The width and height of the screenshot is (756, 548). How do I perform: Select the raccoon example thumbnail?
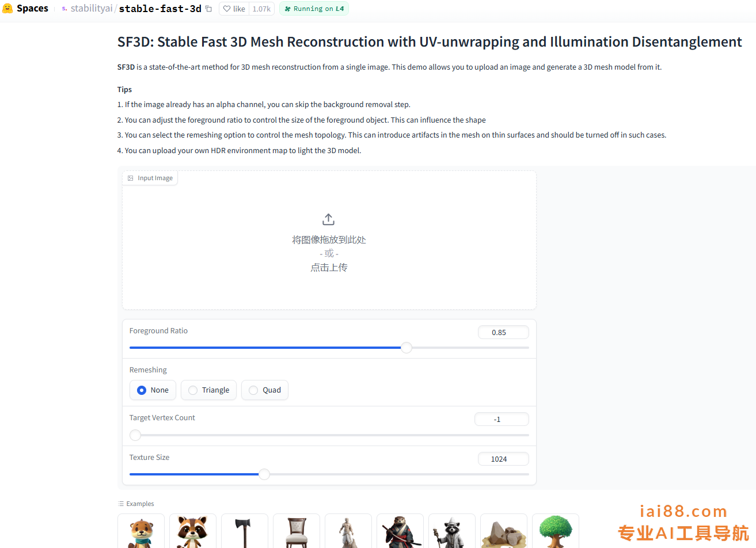(193, 531)
